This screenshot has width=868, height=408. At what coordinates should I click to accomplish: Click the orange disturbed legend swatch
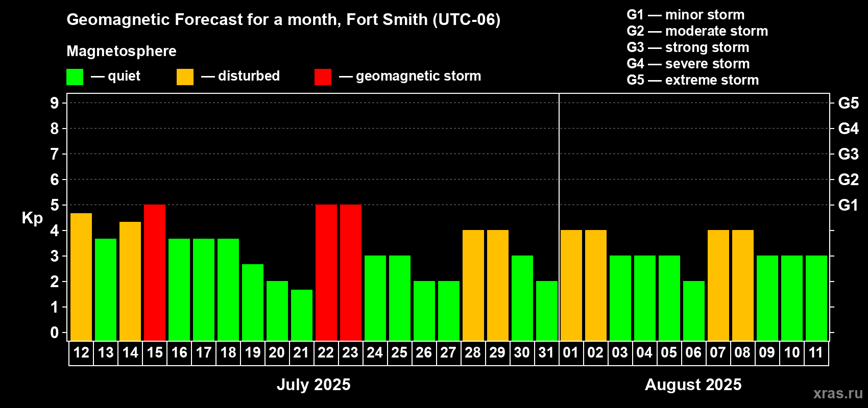[x=185, y=77]
